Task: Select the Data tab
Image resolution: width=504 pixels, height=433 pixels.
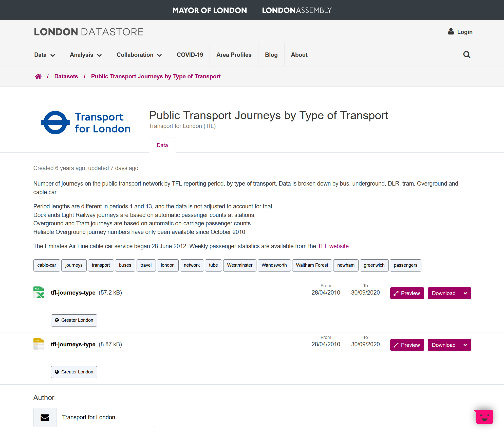Action: (162, 145)
